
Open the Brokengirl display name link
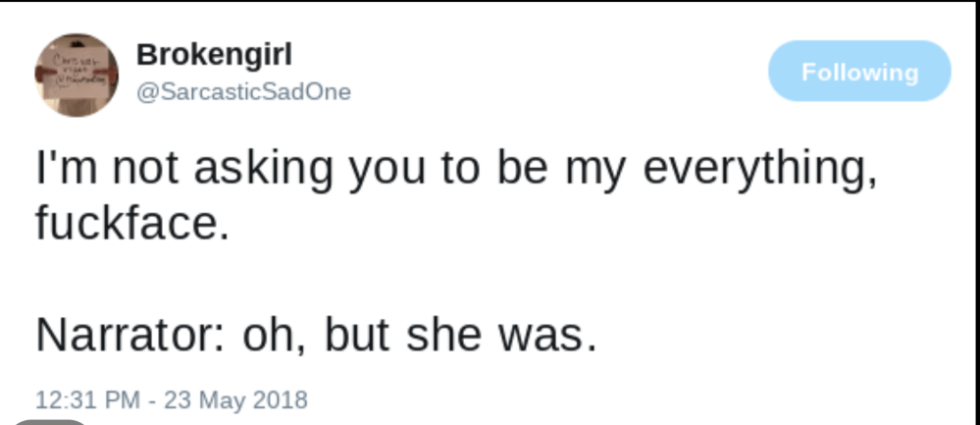214,55
